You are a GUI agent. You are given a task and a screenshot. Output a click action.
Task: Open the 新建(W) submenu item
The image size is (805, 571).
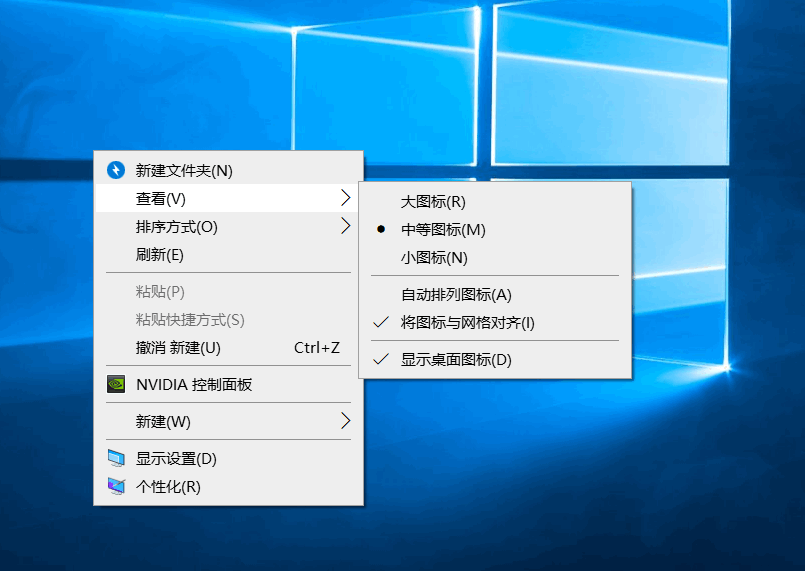pos(228,421)
